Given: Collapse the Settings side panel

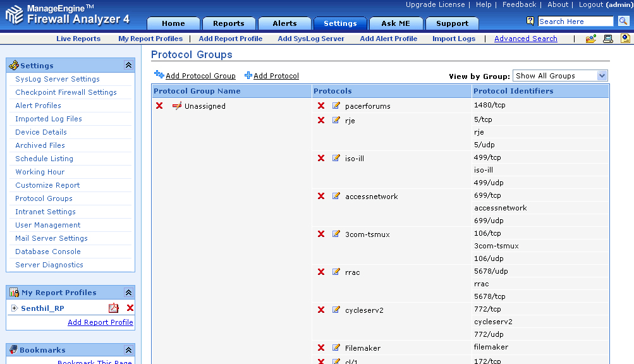Looking at the screenshot, I should pos(128,65).
